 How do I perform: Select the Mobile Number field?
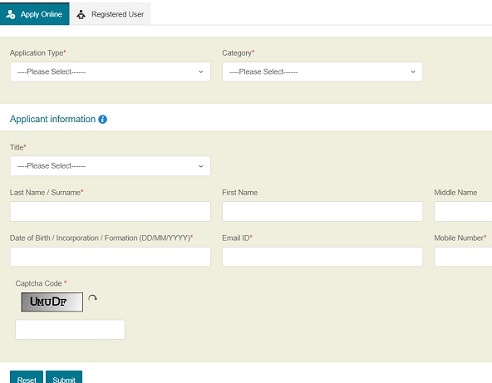click(x=463, y=257)
